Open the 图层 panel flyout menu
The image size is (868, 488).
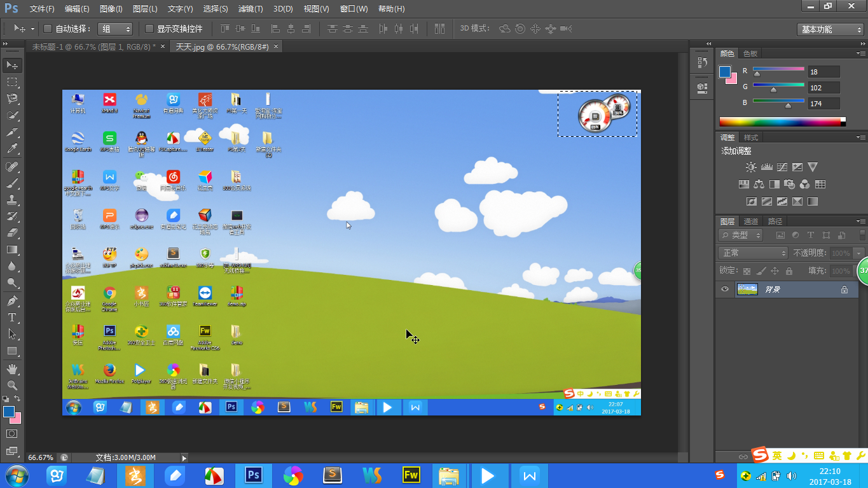pyautogui.click(x=860, y=221)
